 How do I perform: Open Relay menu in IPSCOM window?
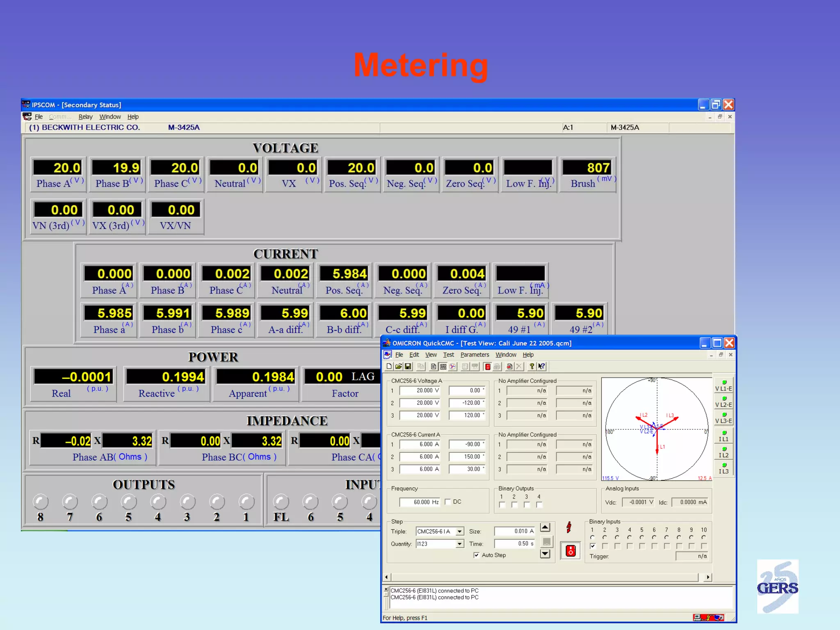coord(85,116)
